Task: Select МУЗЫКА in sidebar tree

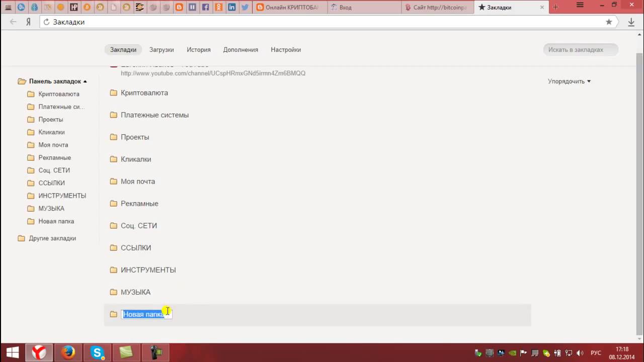Action: tap(51, 208)
